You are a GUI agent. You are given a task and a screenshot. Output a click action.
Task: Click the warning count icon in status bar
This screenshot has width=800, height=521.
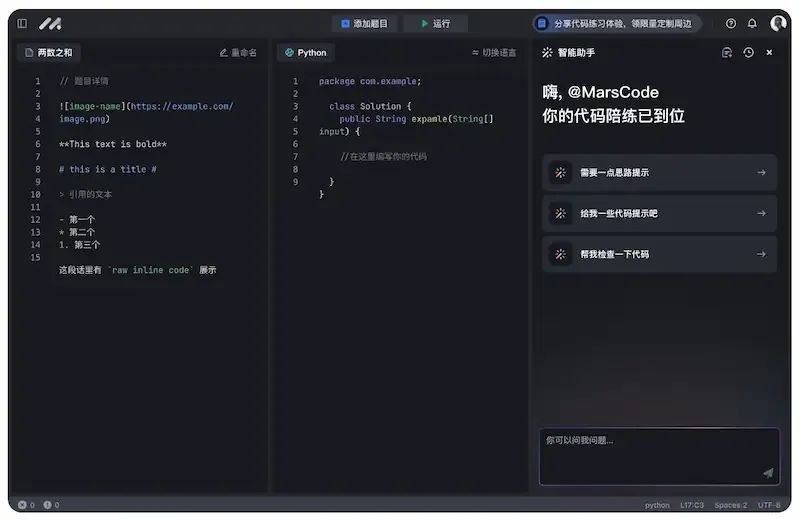47,505
